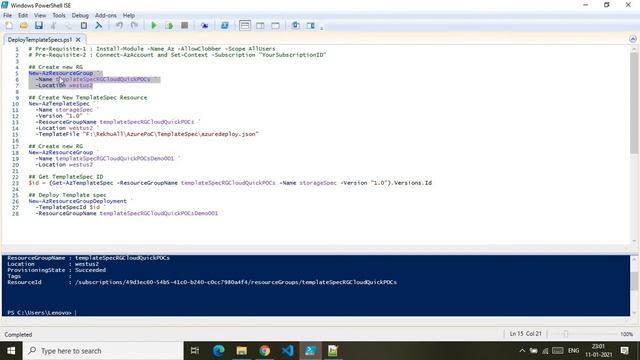
Task: Click the ResourceId value in the console
Action: (236, 282)
